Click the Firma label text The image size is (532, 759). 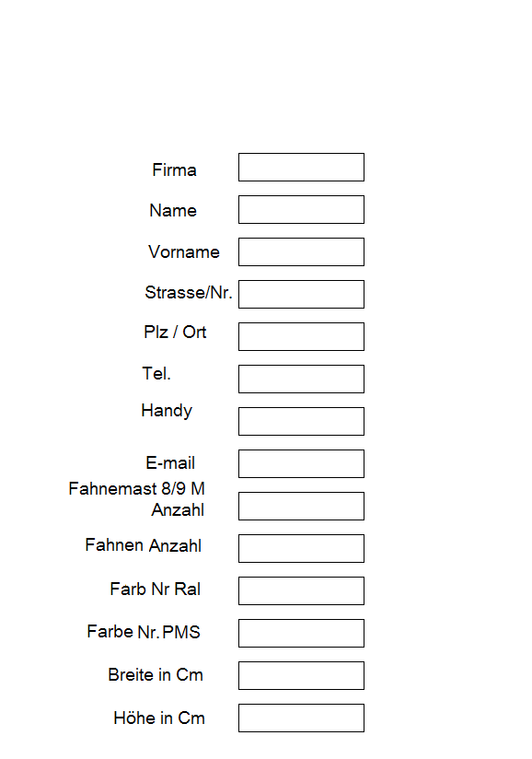click(x=174, y=169)
